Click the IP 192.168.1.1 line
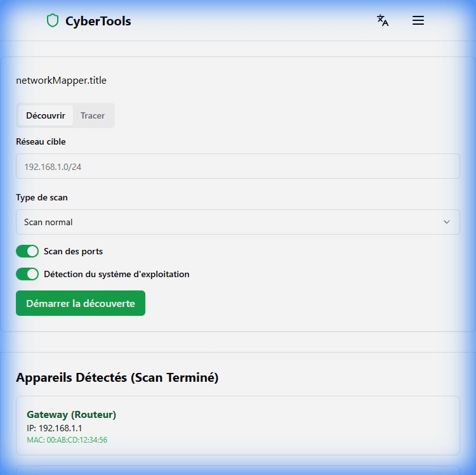 pos(55,428)
